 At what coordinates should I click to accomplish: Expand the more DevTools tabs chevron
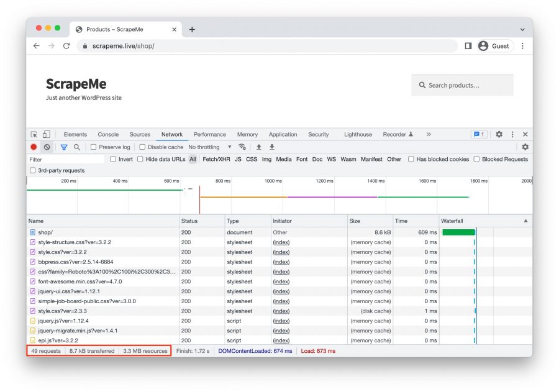(x=428, y=134)
